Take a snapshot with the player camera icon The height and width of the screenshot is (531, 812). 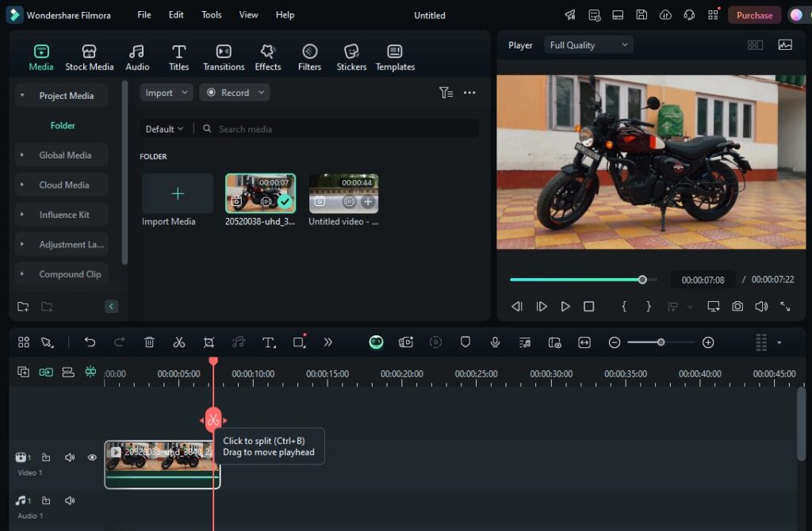click(x=737, y=306)
